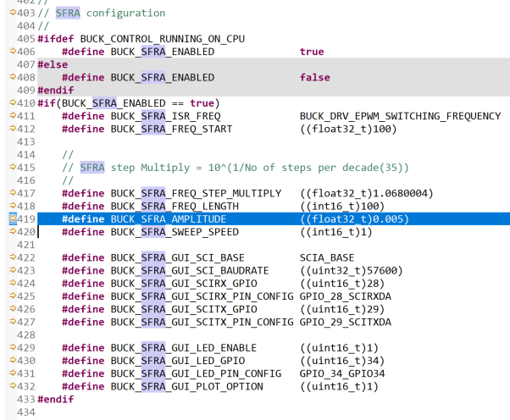Click the GPIO_28_SCIRXDA pin config value
The image size is (510, 420).
[345, 296]
